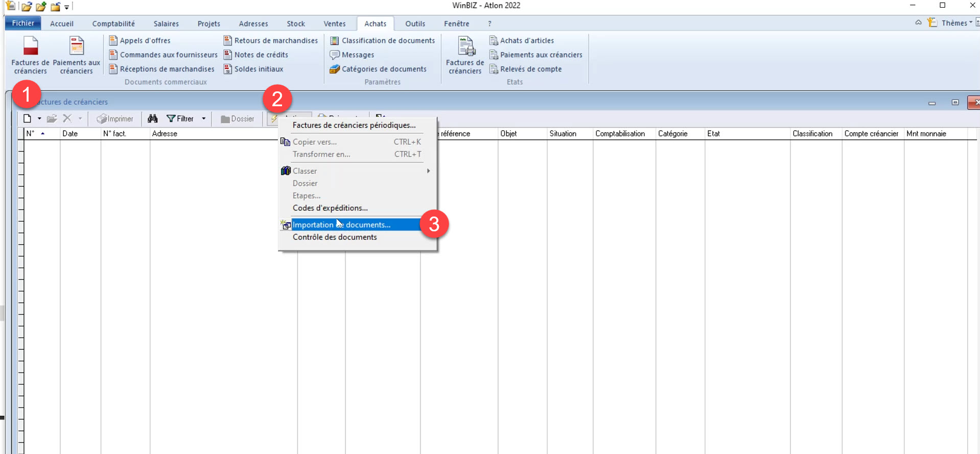Open Paiements aux créanciers ribbon button
The width and height of the screenshot is (980, 454).
point(77,55)
